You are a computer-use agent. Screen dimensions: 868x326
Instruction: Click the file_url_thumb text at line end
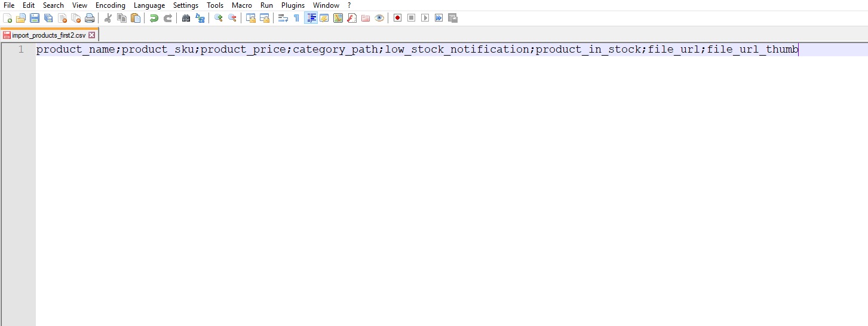[x=753, y=50]
